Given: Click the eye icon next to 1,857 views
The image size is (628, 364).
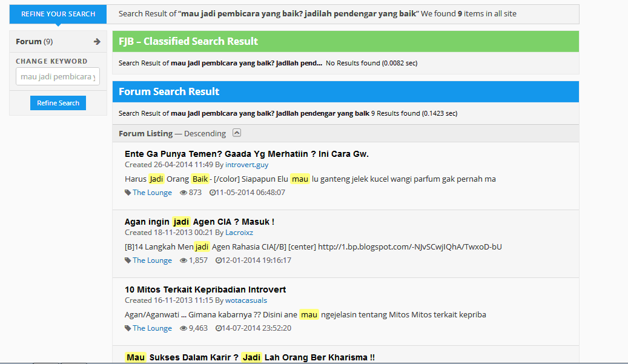Looking at the screenshot, I should tap(183, 260).
